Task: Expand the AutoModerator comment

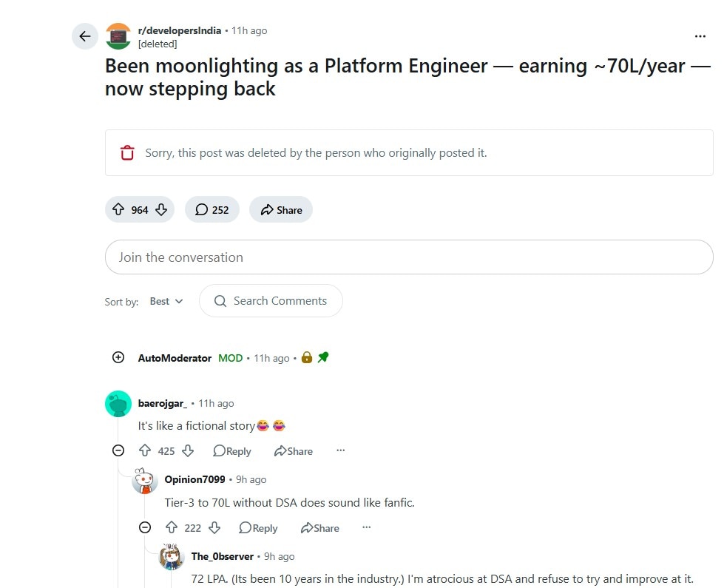Action: [118, 358]
